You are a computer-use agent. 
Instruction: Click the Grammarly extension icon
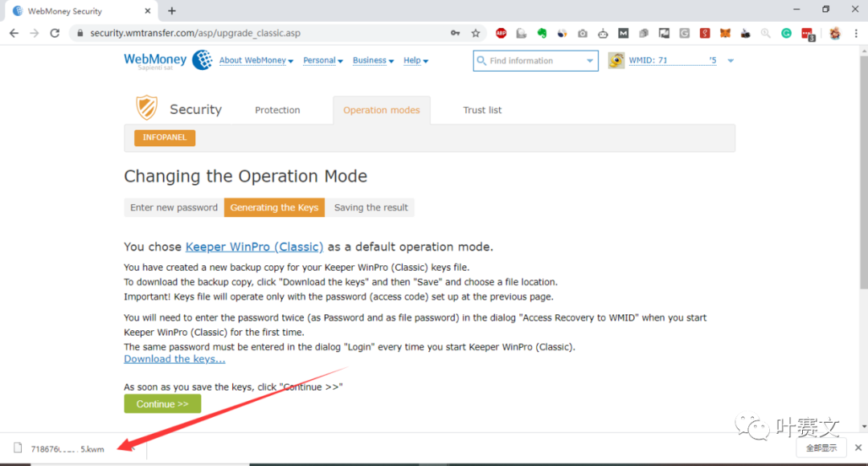pyautogui.click(x=786, y=33)
